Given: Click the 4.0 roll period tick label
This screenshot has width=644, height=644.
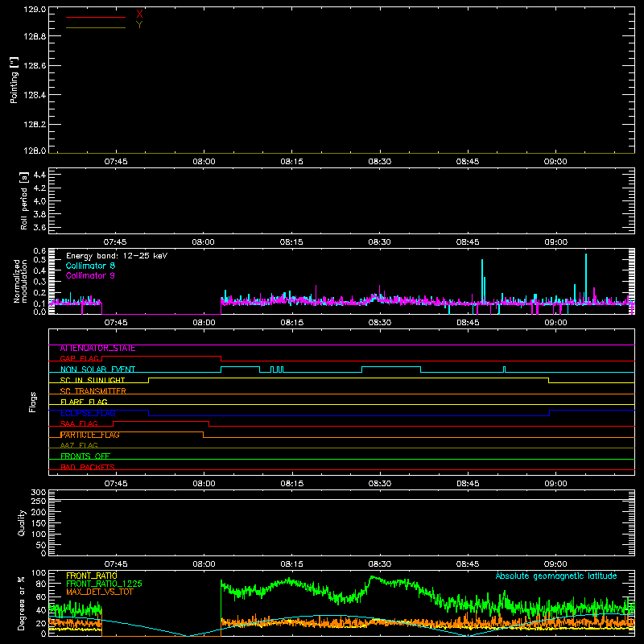Looking at the screenshot, I should pos(39,201).
